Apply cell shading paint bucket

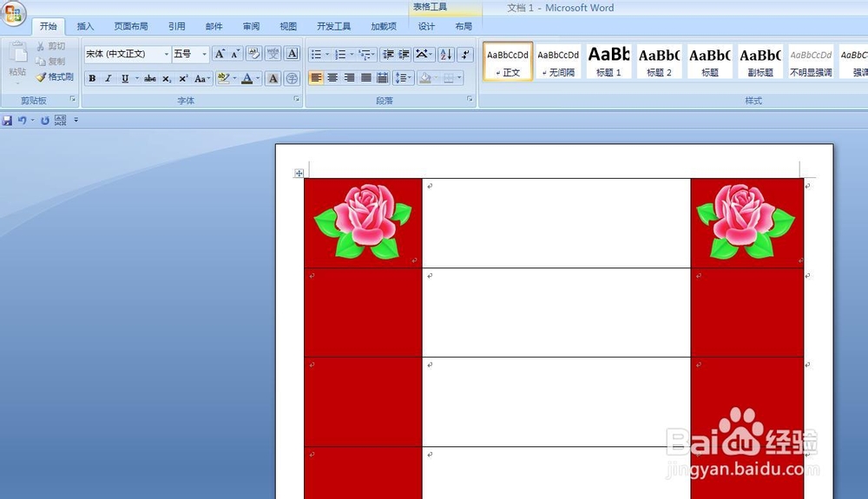425,78
